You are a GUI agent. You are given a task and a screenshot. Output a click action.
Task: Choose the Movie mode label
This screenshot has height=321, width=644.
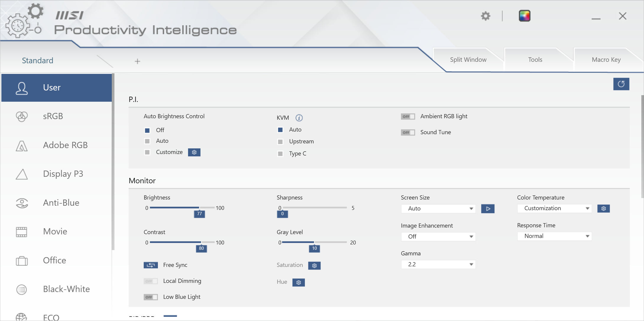point(55,232)
